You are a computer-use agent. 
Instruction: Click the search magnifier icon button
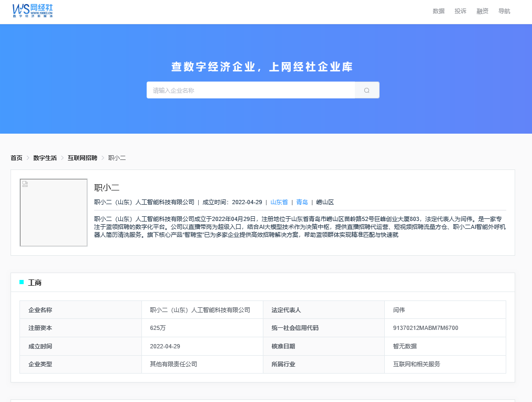[x=367, y=91]
